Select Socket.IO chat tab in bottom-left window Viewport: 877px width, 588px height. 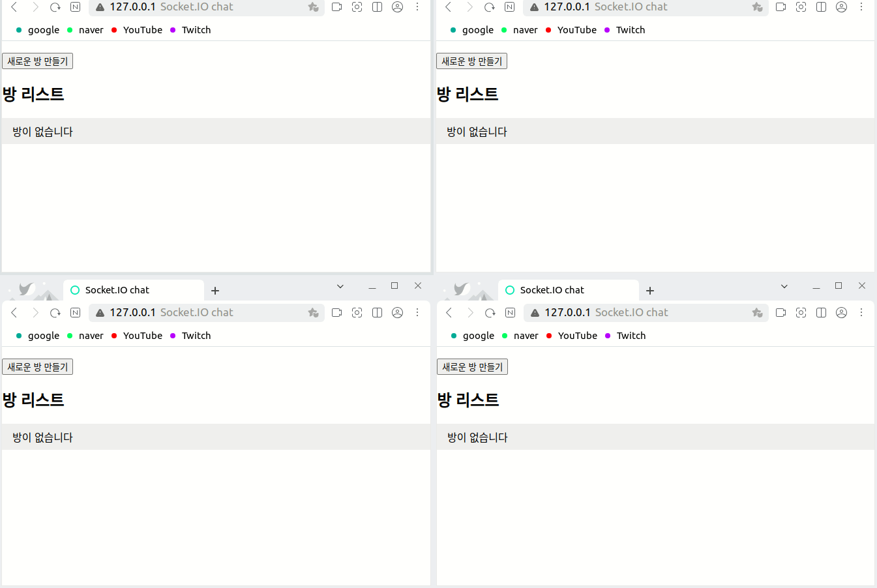pyautogui.click(x=134, y=290)
